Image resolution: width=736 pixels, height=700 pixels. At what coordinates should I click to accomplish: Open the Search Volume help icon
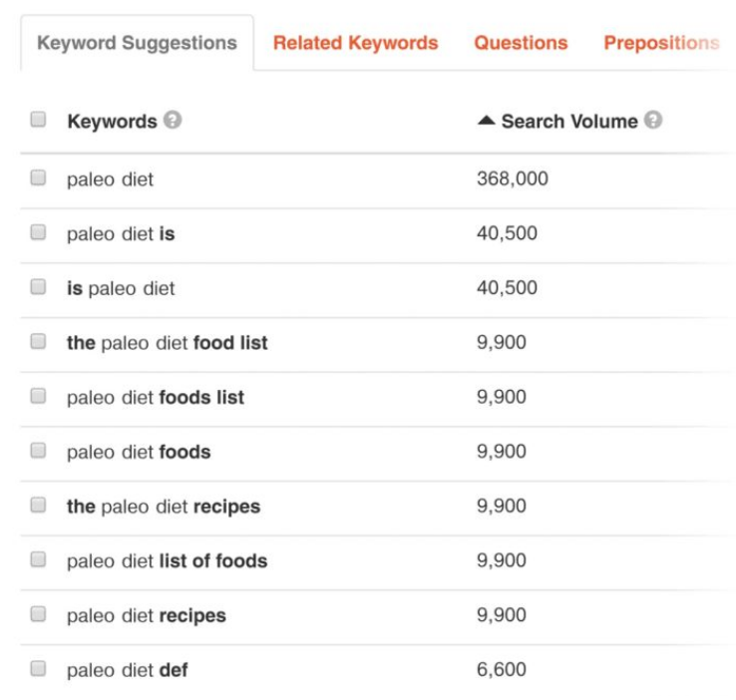click(653, 120)
